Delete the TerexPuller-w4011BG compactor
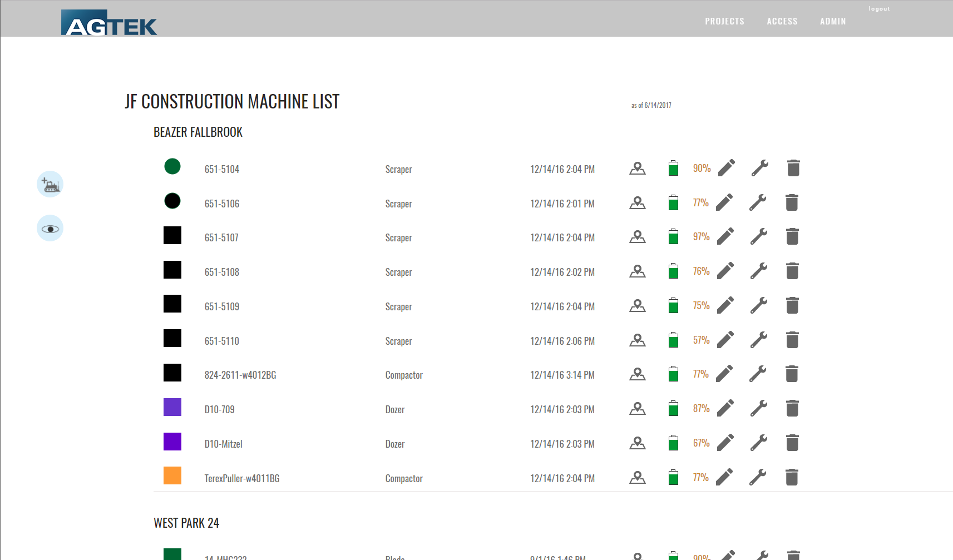 click(x=792, y=477)
